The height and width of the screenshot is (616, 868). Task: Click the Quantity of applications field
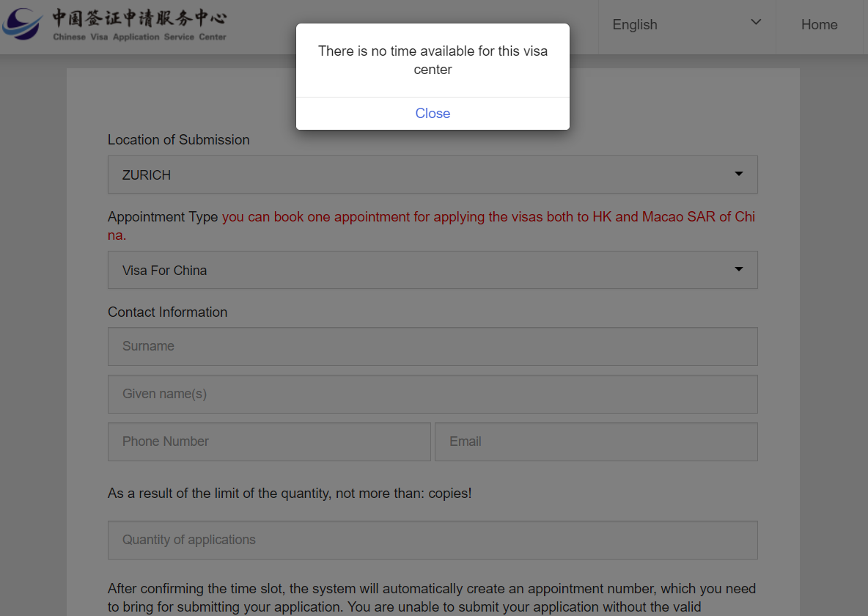pyautogui.click(x=433, y=540)
